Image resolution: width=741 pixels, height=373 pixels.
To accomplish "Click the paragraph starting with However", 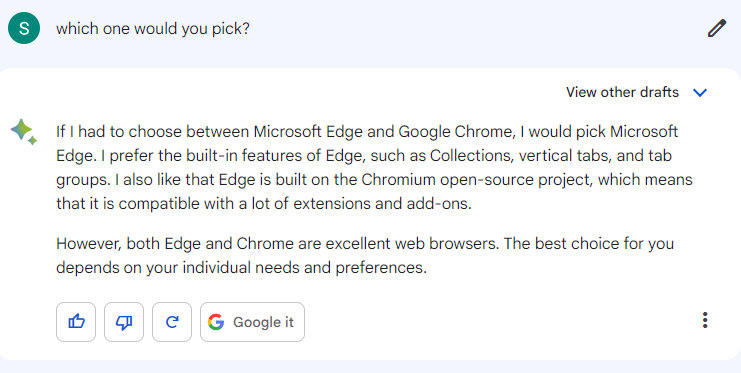I will coord(365,255).
